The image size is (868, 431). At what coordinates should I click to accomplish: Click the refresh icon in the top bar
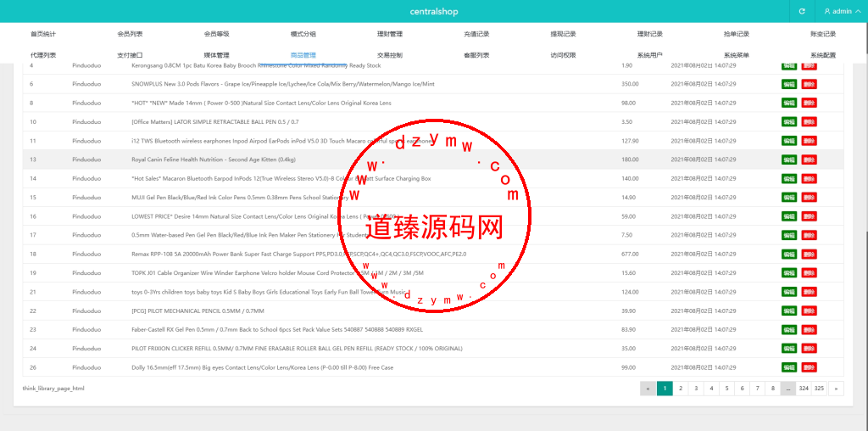click(802, 11)
